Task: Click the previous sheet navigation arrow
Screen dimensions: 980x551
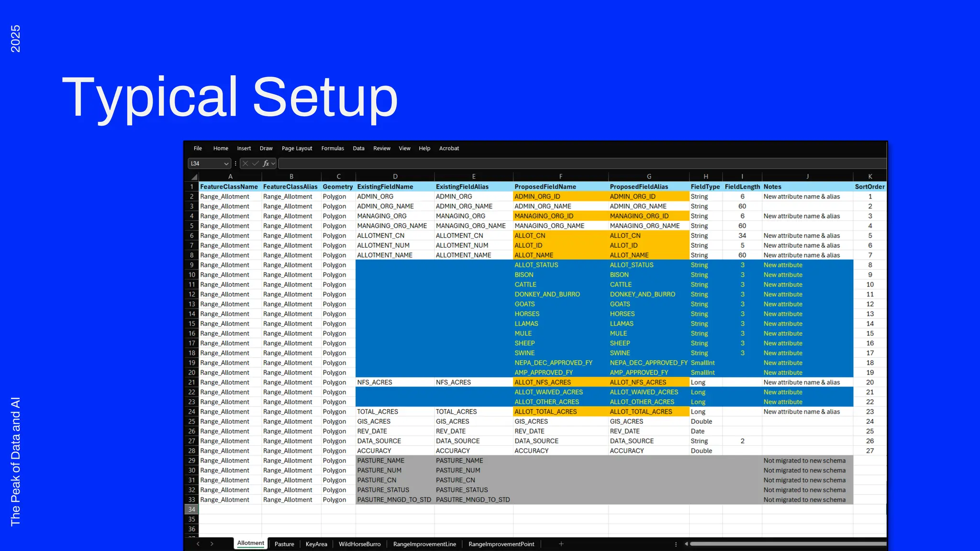Action: 198,544
